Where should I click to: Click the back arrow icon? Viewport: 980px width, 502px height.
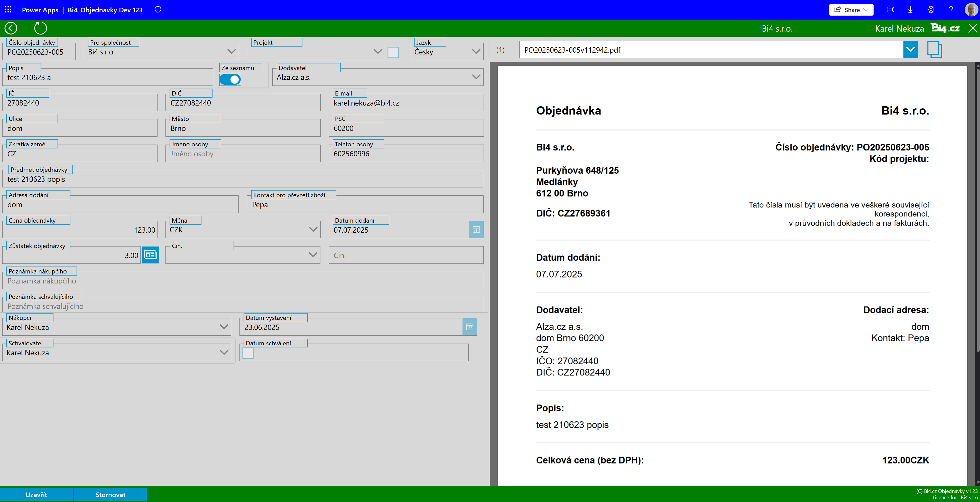coord(11,28)
